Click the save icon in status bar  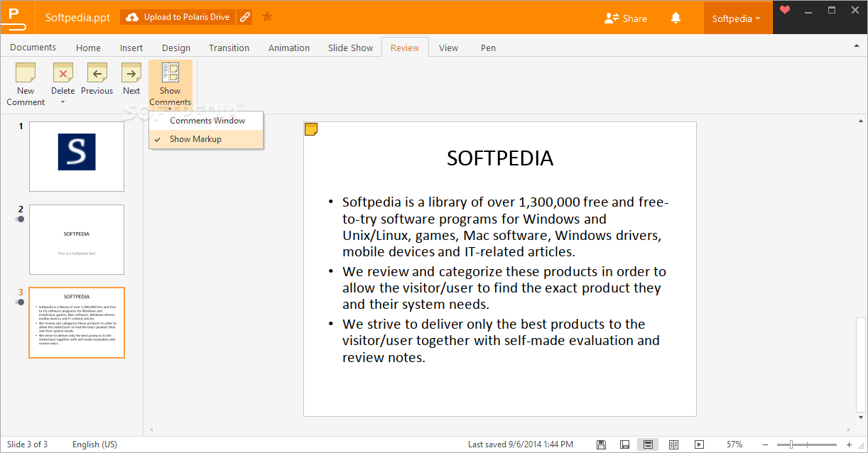click(x=601, y=444)
